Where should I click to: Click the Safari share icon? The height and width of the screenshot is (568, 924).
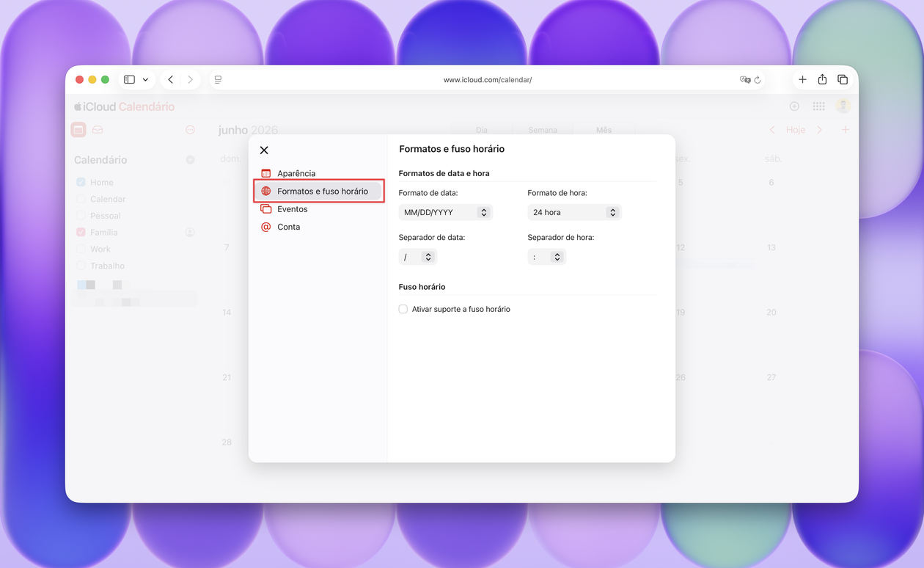[x=822, y=79]
